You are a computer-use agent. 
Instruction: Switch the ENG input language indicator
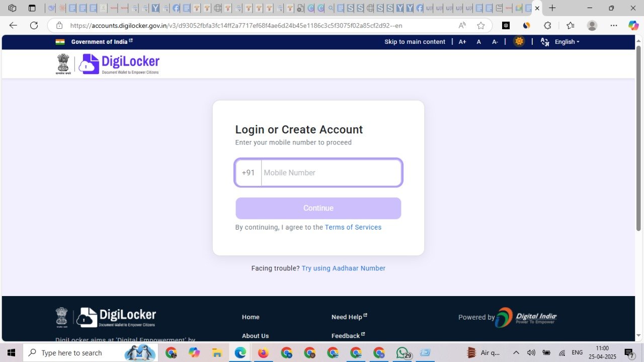pyautogui.click(x=578, y=353)
